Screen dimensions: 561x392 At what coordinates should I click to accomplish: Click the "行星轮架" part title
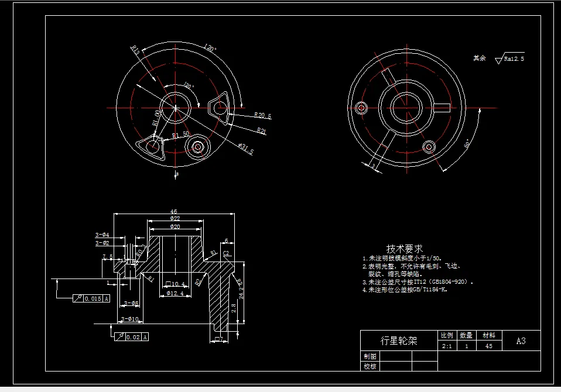tap(399, 341)
